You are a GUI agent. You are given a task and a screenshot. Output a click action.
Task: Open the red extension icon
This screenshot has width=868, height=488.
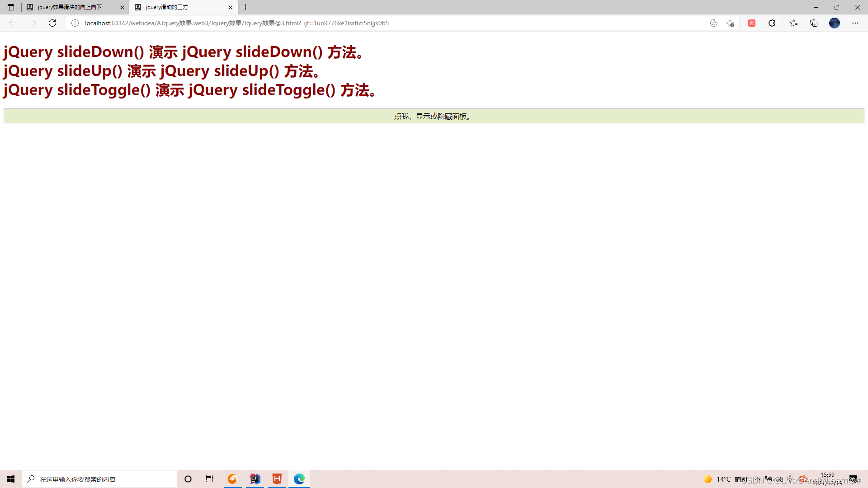752,23
